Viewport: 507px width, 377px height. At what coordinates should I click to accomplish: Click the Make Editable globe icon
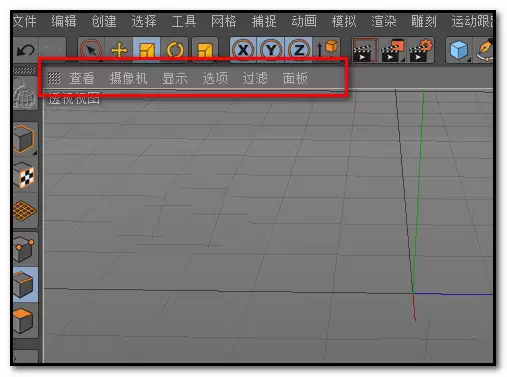[x=25, y=94]
